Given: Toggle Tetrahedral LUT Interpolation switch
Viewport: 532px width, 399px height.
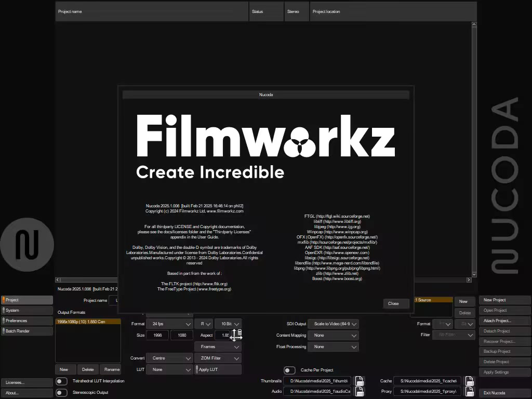Looking at the screenshot, I should click(61, 381).
